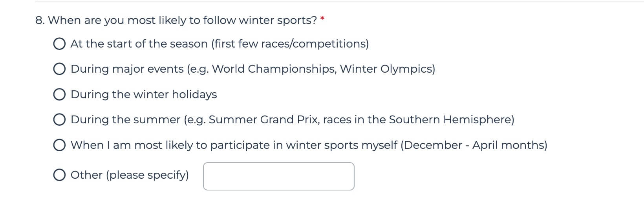This screenshot has width=644, height=205.
Task: Click the red required asterisk
Action: [x=322, y=19]
